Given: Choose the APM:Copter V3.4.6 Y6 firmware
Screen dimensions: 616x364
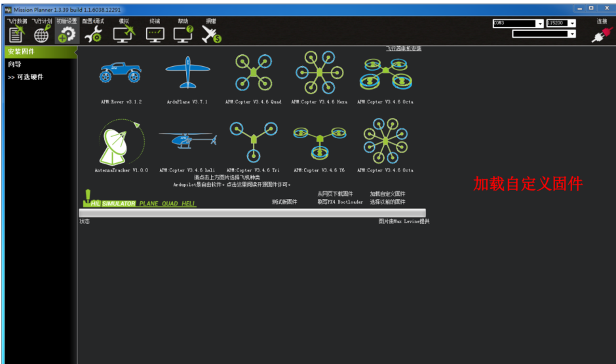Looking at the screenshot, I should (x=319, y=143).
